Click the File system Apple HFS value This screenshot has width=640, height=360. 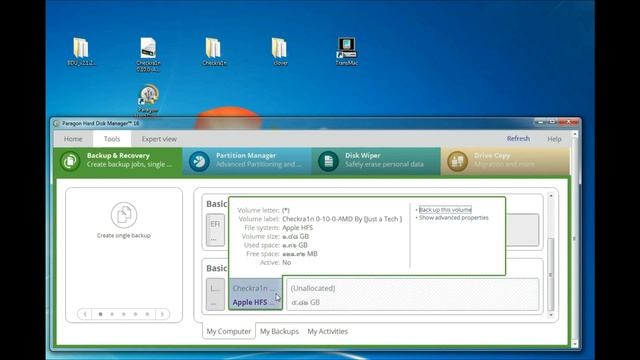point(298,228)
